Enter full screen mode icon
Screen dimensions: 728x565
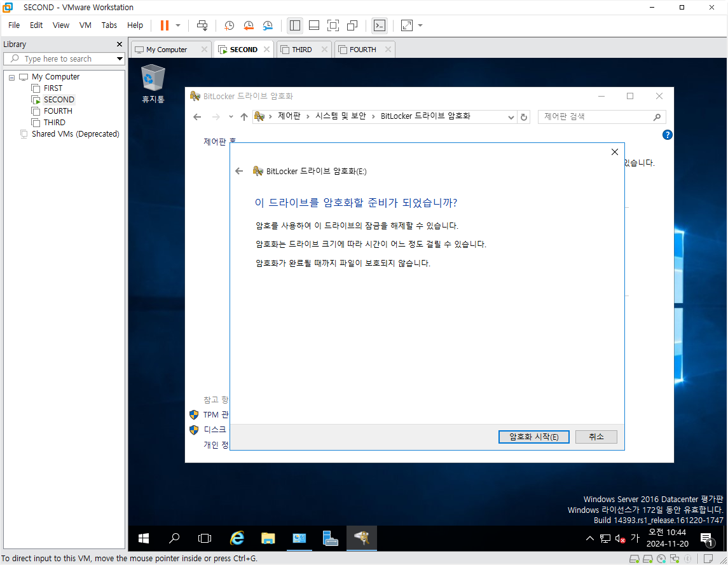(333, 25)
